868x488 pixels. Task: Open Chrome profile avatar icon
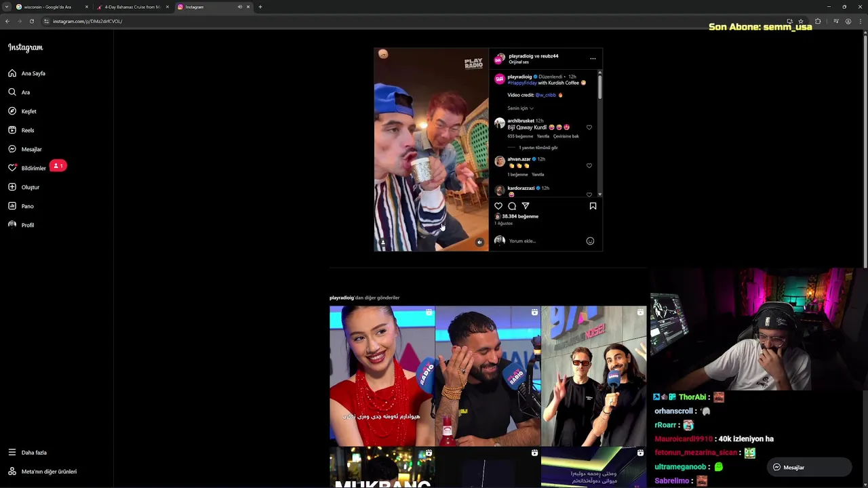tap(848, 21)
